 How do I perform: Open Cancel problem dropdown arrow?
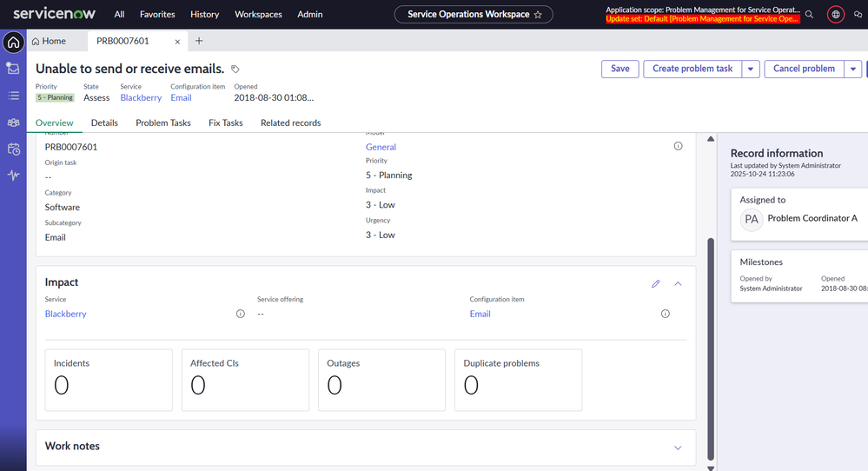point(853,70)
